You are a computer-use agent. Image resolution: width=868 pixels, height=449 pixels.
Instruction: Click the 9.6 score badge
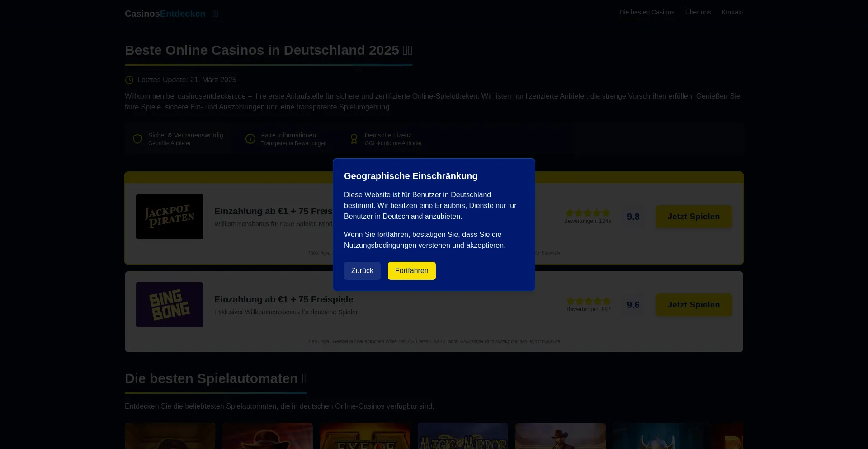pyautogui.click(x=633, y=305)
